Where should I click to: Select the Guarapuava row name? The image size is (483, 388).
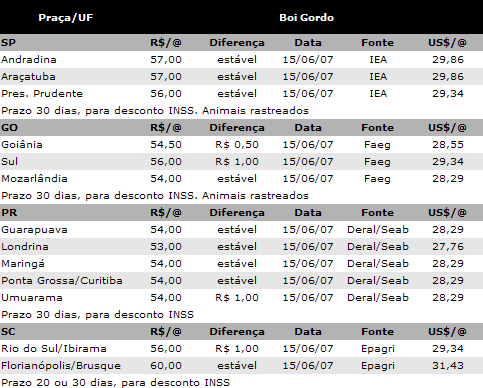pyautogui.click(x=34, y=230)
